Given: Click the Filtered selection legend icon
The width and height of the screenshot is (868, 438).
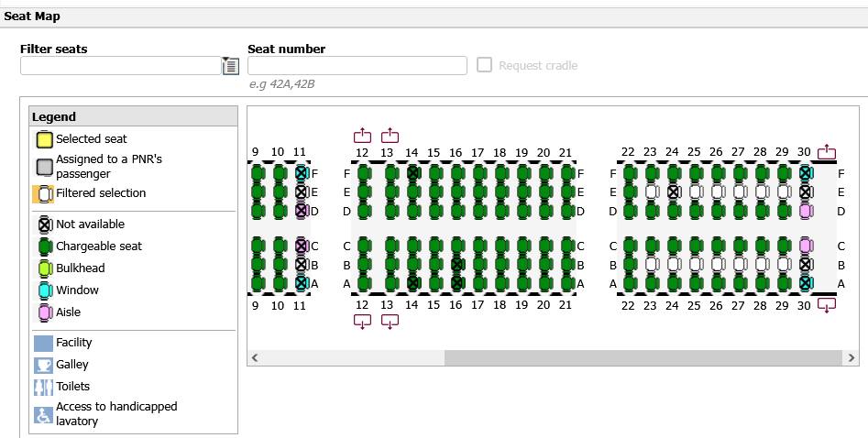Looking at the screenshot, I should click(43, 194).
